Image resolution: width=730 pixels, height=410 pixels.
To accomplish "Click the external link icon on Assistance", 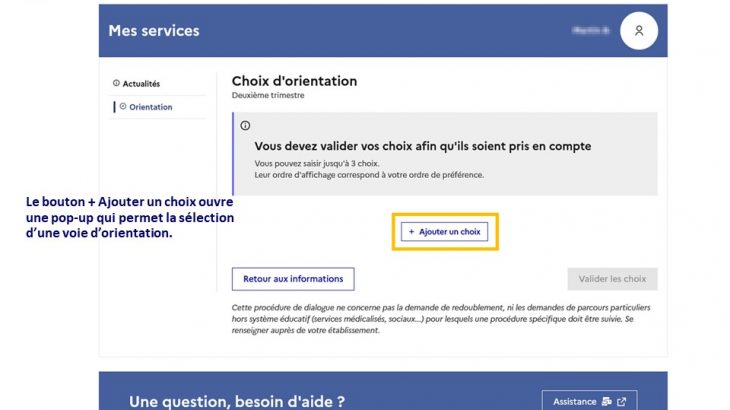I will [x=622, y=402].
